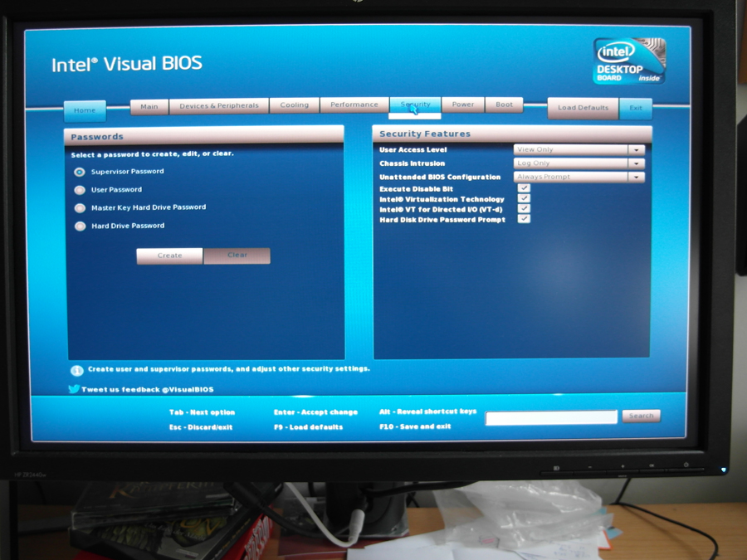Click the Intel Desktop Board logo

click(x=629, y=61)
